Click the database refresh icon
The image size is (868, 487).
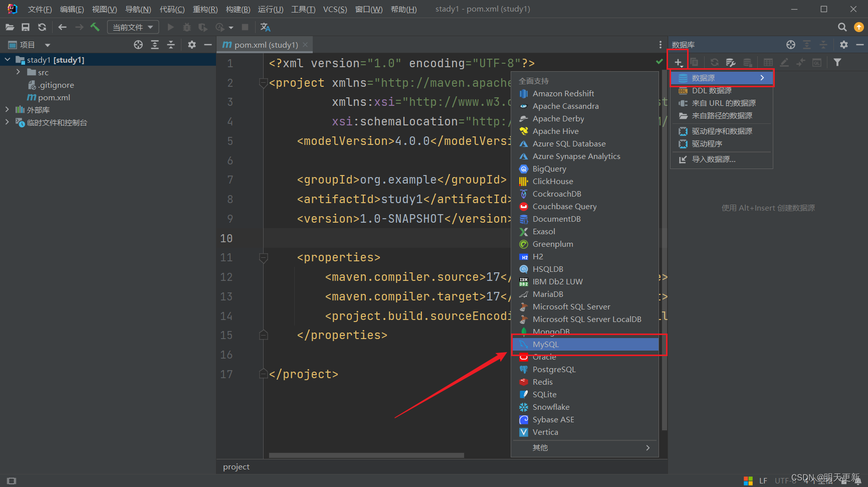(715, 62)
